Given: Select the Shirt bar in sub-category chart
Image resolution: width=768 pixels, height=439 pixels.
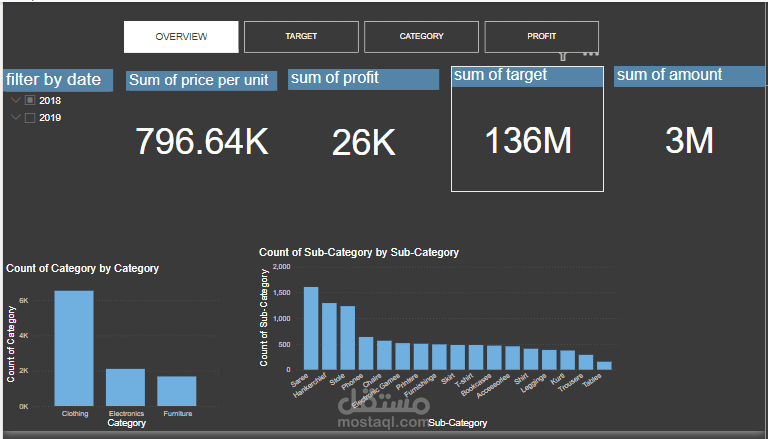Looking at the screenshot, I should click(531, 359).
